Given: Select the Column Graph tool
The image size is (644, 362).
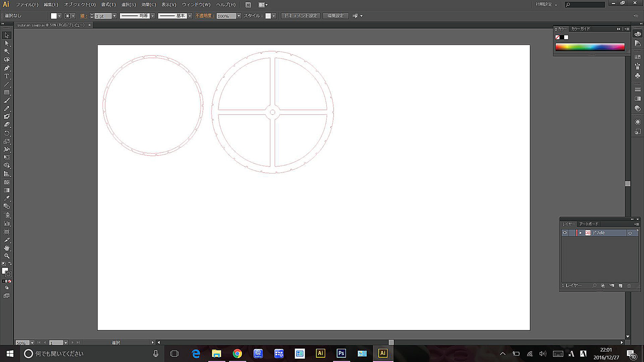Looking at the screenshot, I should click(x=6, y=223).
